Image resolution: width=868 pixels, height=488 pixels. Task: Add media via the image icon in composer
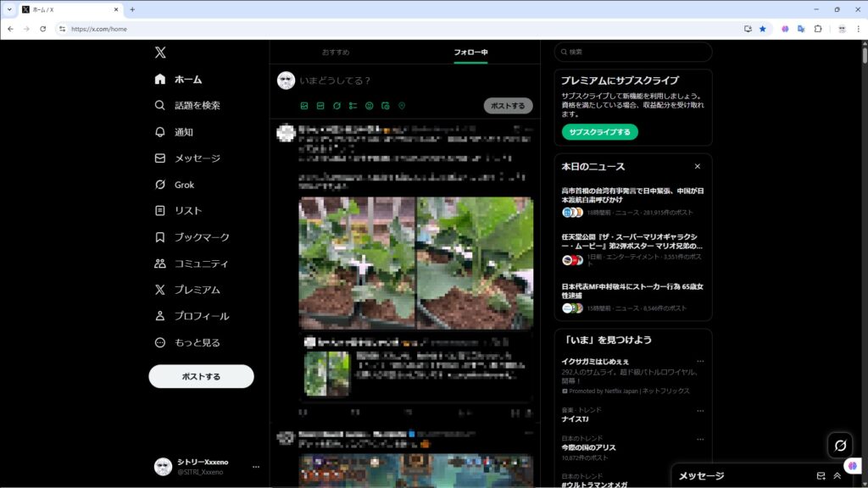point(304,106)
